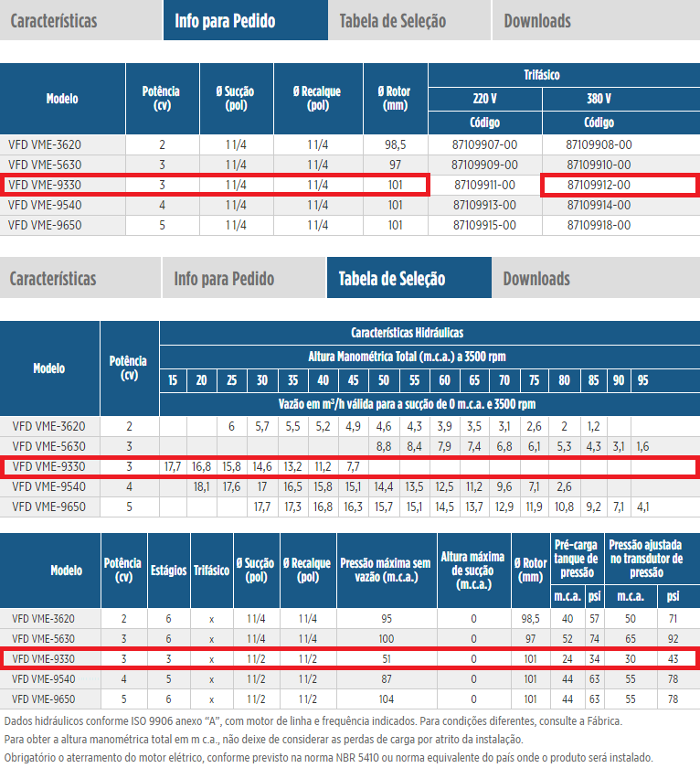Click product code 87109912-00

(599, 185)
